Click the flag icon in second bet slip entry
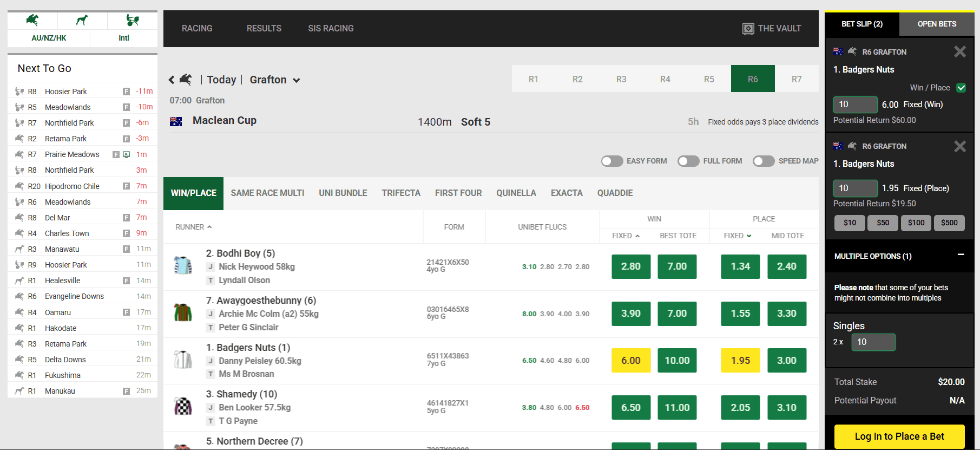 coord(838,146)
